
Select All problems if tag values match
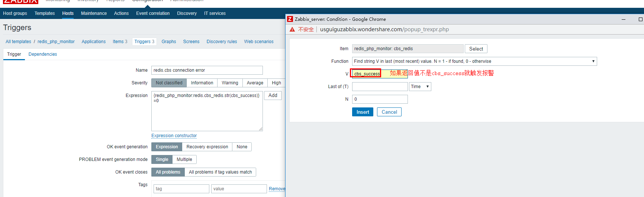(x=220, y=172)
